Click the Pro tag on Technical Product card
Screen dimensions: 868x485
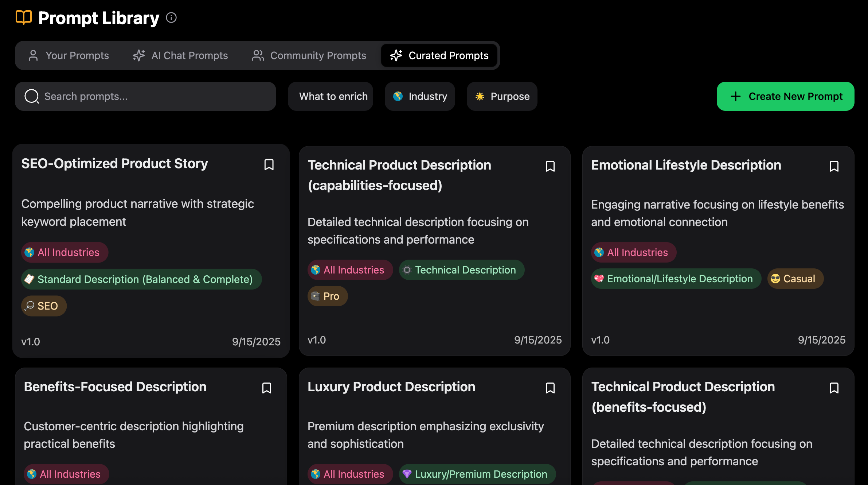tap(327, 296)
